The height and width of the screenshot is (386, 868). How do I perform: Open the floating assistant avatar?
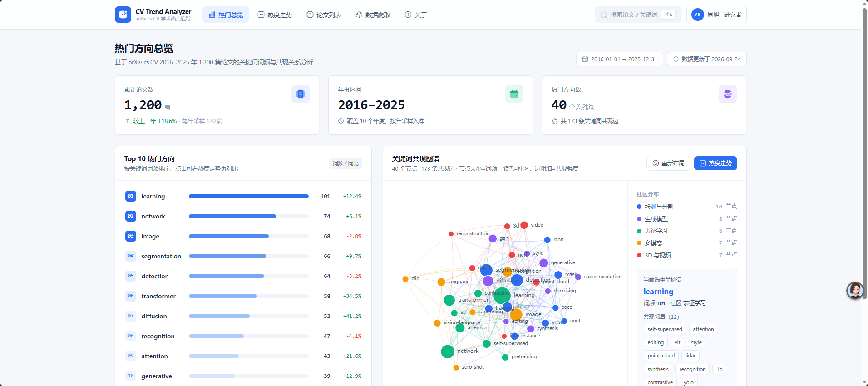tap(855, 291)
